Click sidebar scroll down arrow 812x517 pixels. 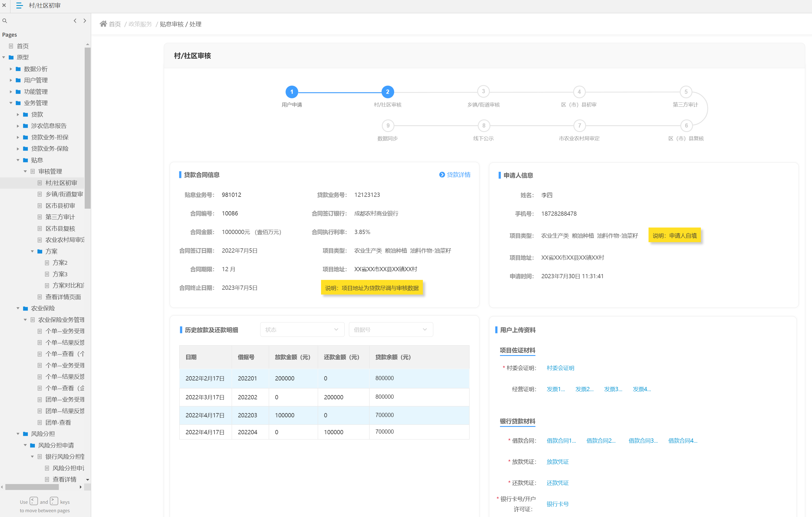click(x=87, y=480)
